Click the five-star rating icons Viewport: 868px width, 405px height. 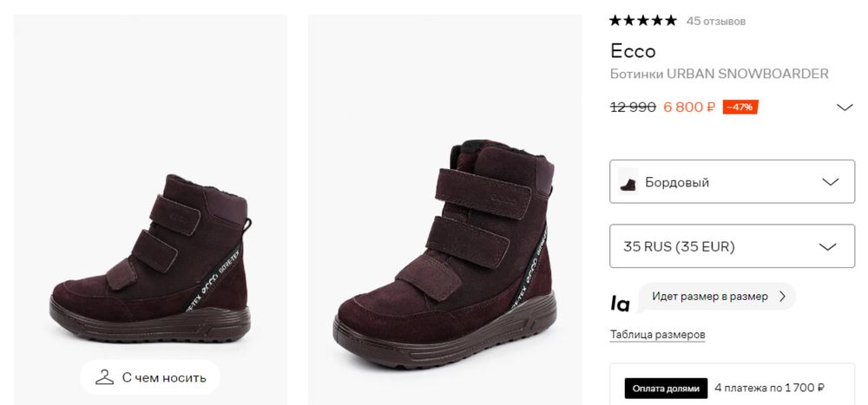point(642,21)
